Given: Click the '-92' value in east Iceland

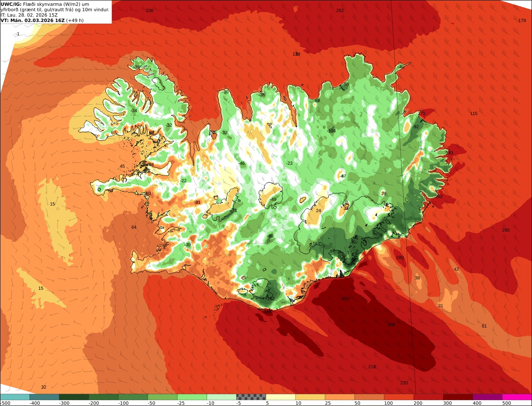Looking at the screenshot, I should tap(416, 127).
